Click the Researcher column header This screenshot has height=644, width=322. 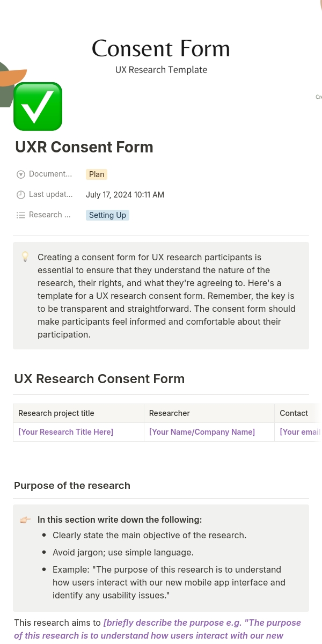170,413
